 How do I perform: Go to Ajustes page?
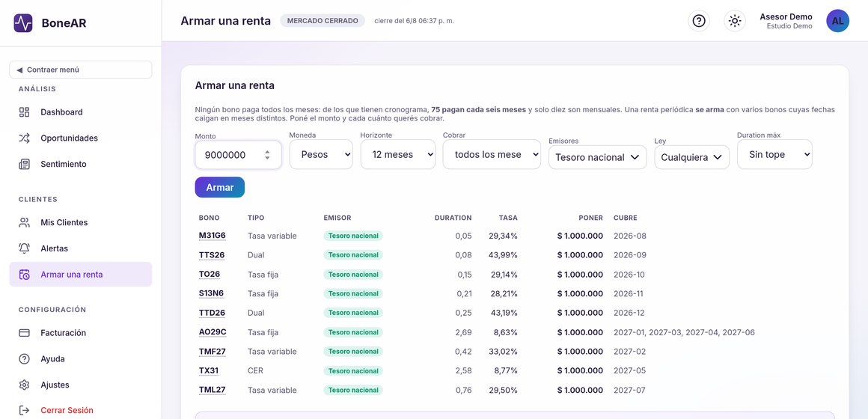coord(81,385)
